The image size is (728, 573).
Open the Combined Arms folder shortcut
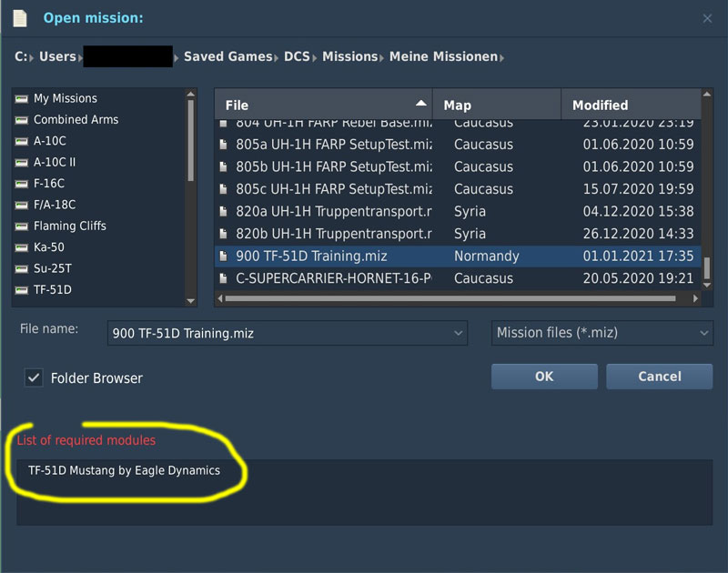pos(76,120)
